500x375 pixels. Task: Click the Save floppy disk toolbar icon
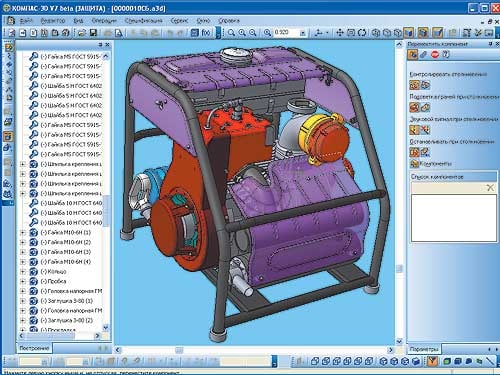click(93, 33)
